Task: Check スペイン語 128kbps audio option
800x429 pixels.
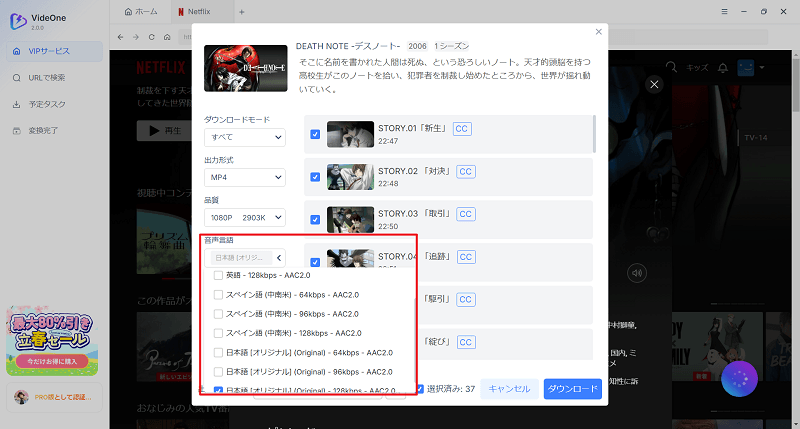Action: point(218,333)
